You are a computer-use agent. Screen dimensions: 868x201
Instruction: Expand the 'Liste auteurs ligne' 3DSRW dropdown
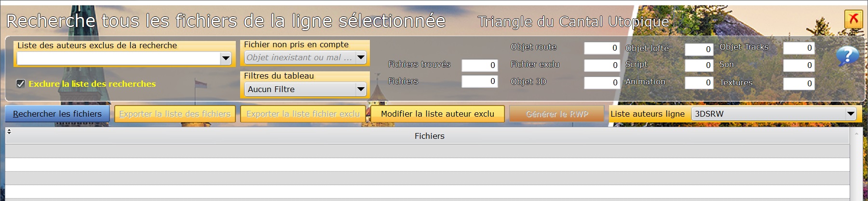tap(851, 114)
